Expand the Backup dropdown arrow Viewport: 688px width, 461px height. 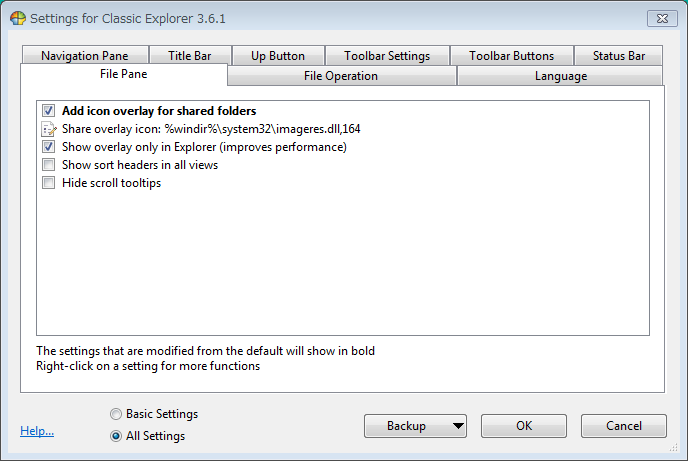pyautogui.click(x=458, y=426)
